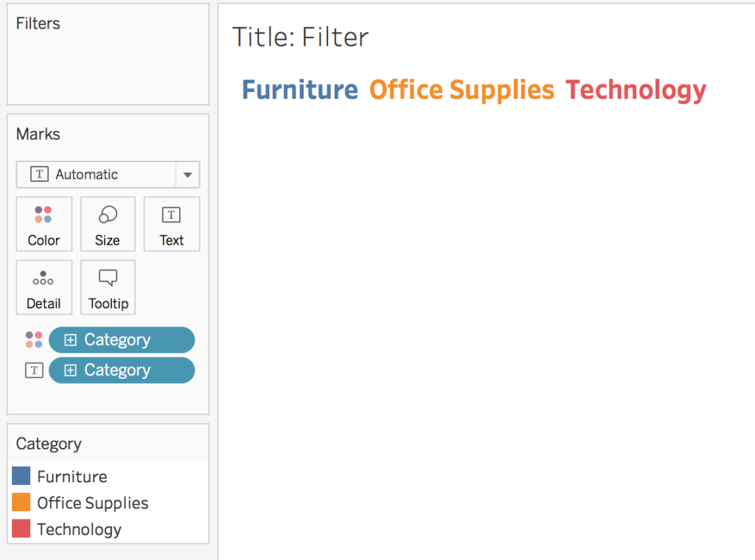Expand the Category pill on Color
This screenshot has width=755, height=560.
point(71,340)
